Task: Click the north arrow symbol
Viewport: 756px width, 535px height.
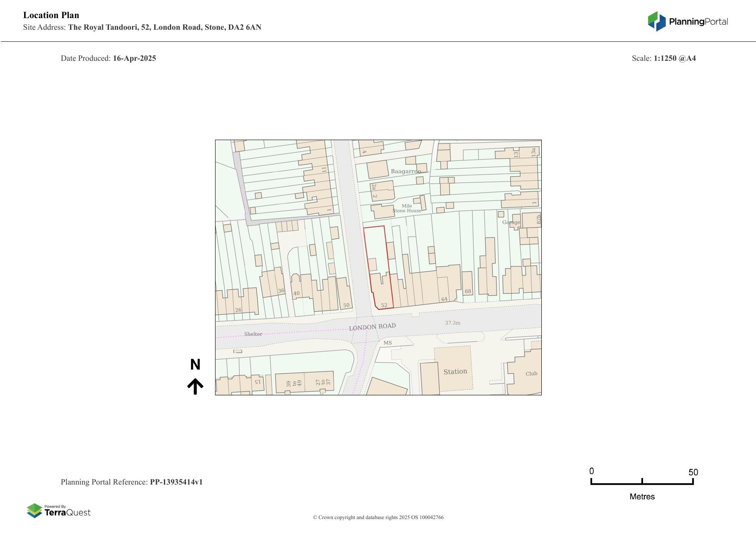Action: [195, 386]
